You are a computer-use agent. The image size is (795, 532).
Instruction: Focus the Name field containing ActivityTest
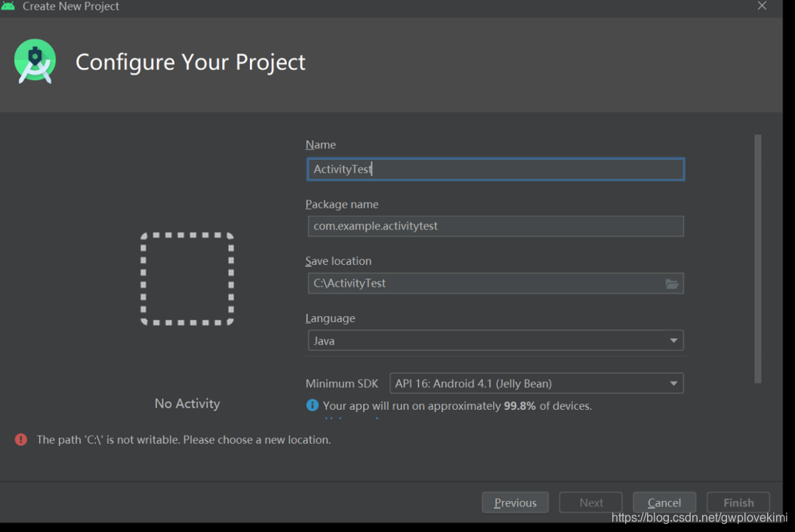[495, 169]
